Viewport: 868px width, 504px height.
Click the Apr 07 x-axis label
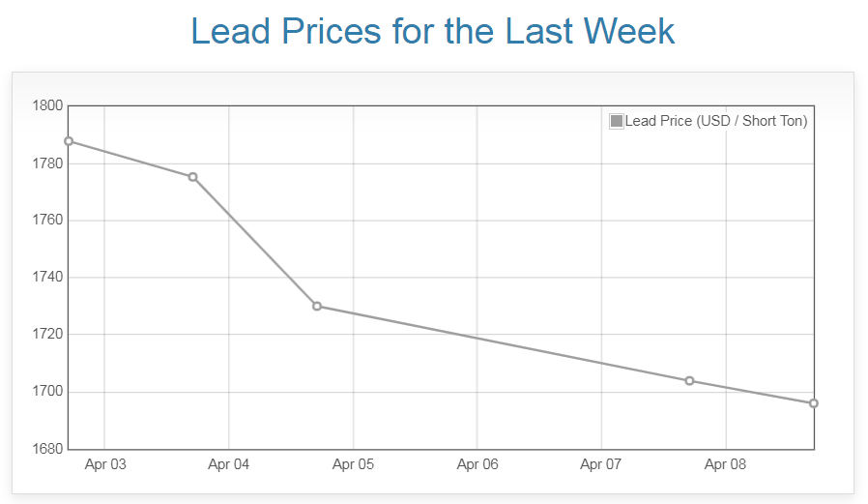(x=601, y=464)
